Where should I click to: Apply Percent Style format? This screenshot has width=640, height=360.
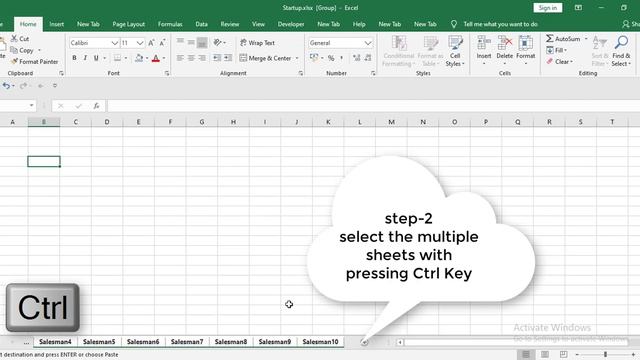click(331, 58)
